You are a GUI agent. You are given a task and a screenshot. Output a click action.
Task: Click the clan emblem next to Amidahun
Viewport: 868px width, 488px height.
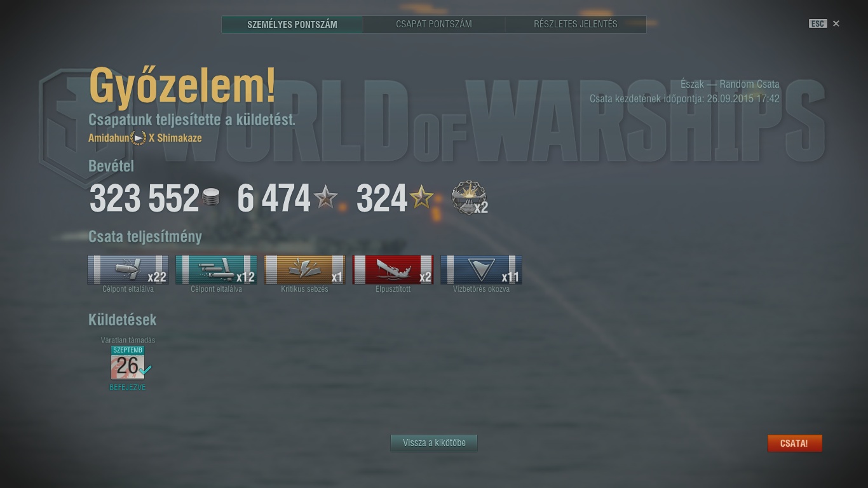pyautogui.click(x=139, y=138)
